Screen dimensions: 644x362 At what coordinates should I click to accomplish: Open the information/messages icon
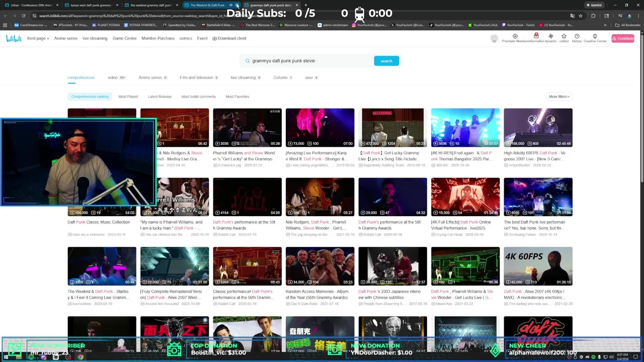(536, 36)
